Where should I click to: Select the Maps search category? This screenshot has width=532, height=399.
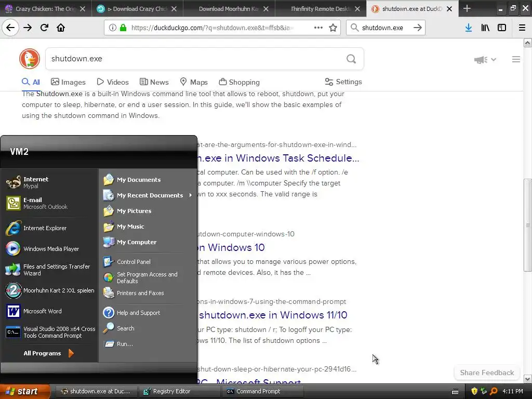coord(194,82)
